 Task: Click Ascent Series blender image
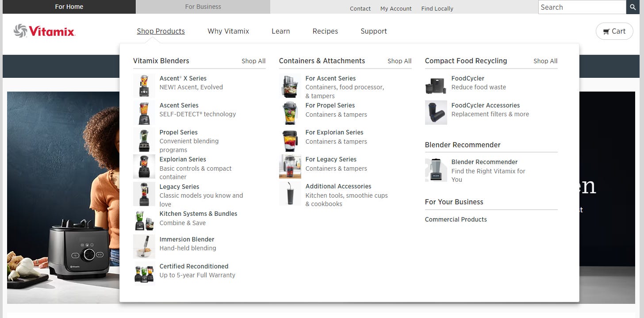[x=144, y=113]
